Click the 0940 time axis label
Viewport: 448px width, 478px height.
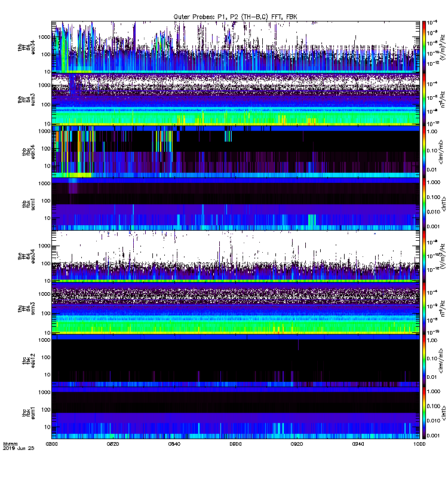pos(358,444)
